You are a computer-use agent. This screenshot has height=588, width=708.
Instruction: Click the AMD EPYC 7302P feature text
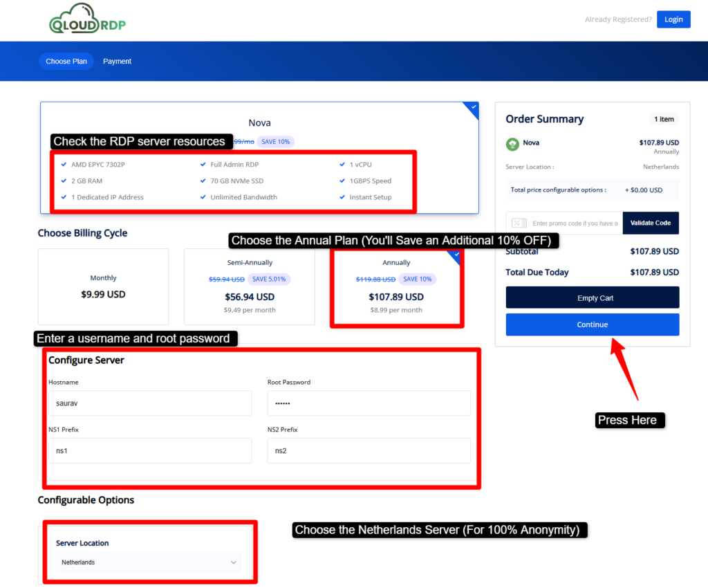(x=98, y=165)
